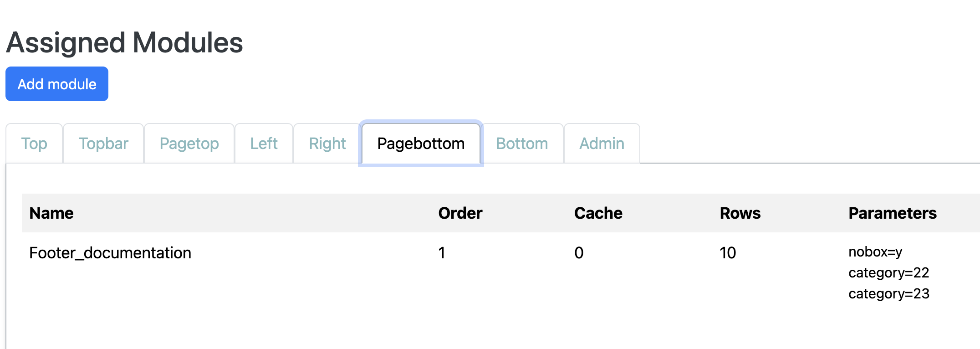
Task: Click the order value 1 cell
Action: [x=442, y=253]
